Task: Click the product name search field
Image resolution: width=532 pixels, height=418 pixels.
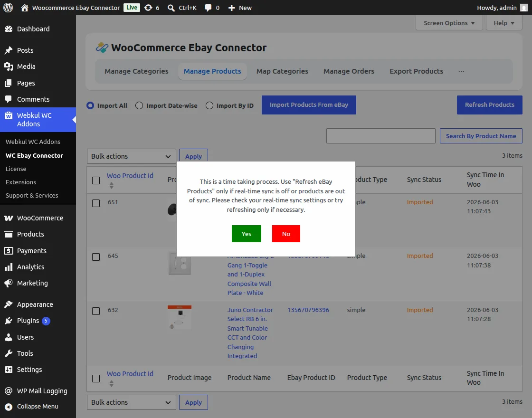Action: pyautogui.click(x=380, y=136)
